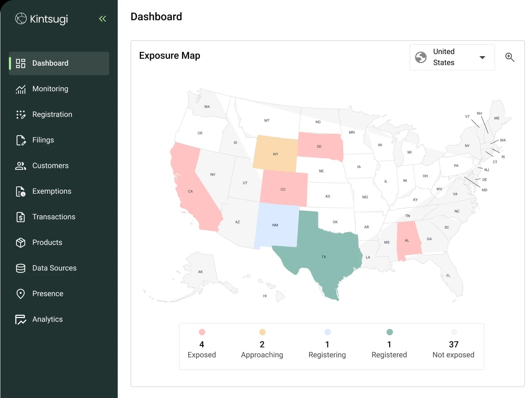Click the Analytics chart-board icon
This screenshot has height=398, width=532.
click(21, 320)
